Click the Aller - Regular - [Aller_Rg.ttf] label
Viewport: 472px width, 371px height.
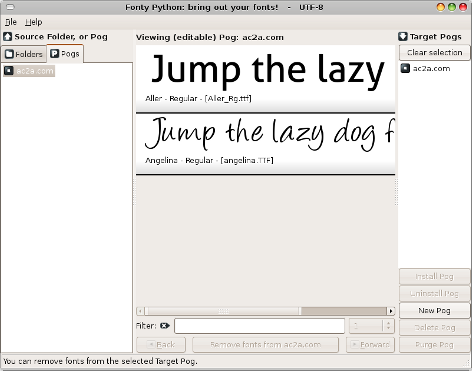198,98
